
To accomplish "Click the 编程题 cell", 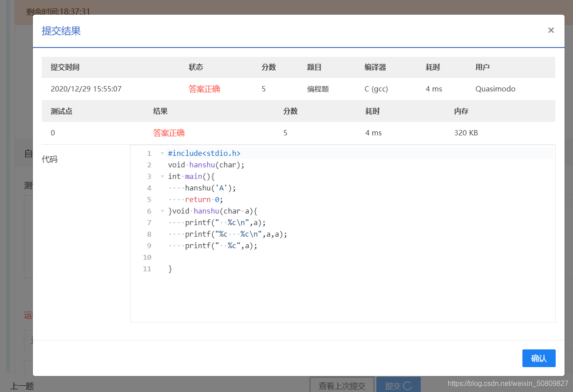I will coord(318,89).
